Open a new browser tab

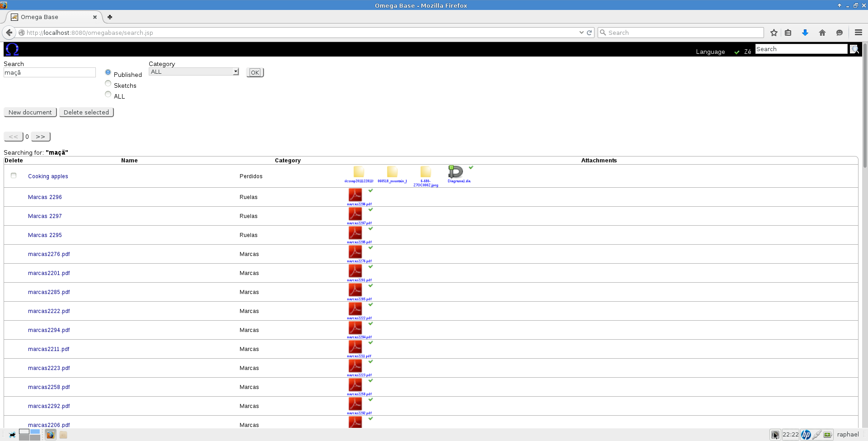(109, 17)
